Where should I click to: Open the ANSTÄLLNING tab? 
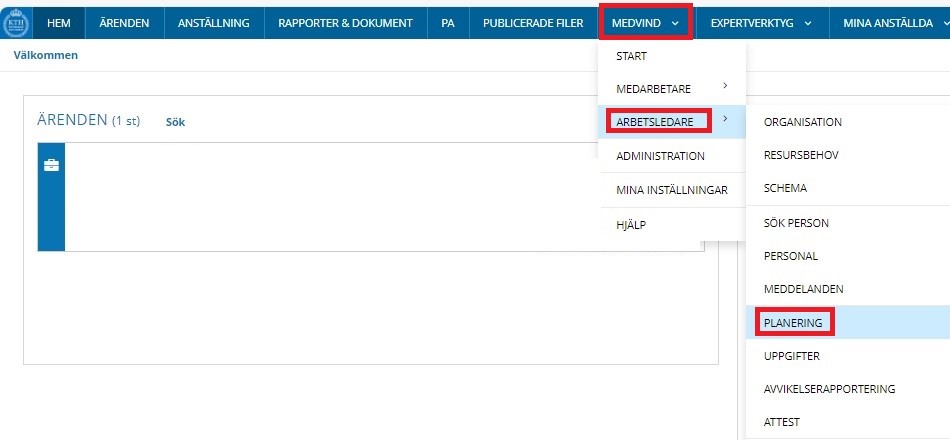[x=214, y=24]
